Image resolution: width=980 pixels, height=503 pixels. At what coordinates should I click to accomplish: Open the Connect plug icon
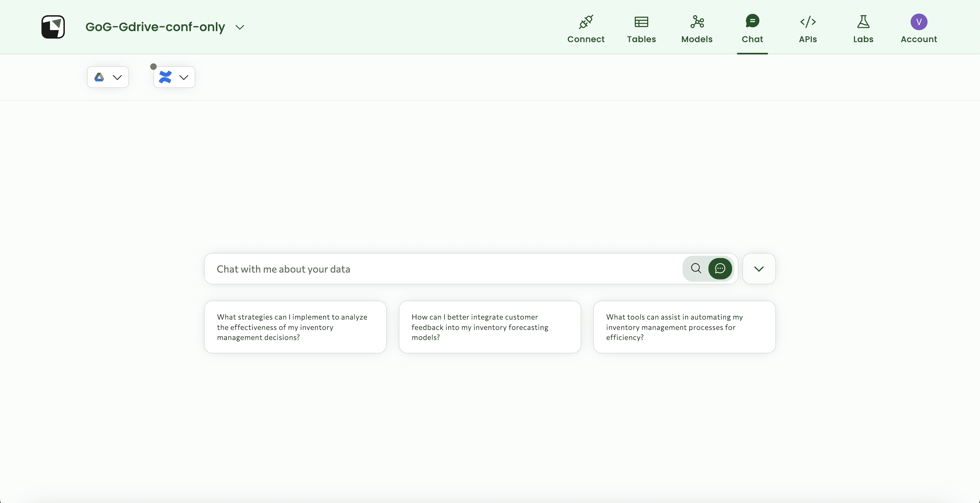586,22
